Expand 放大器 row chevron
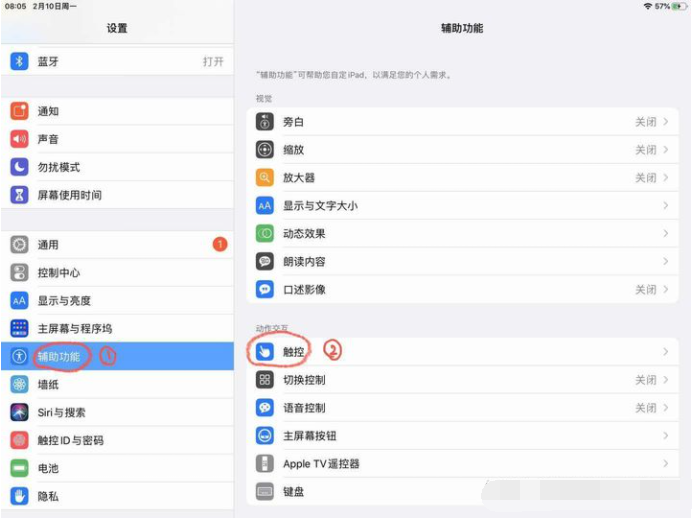Viewport: 692px width, 519px height. [x=666, y=177]
